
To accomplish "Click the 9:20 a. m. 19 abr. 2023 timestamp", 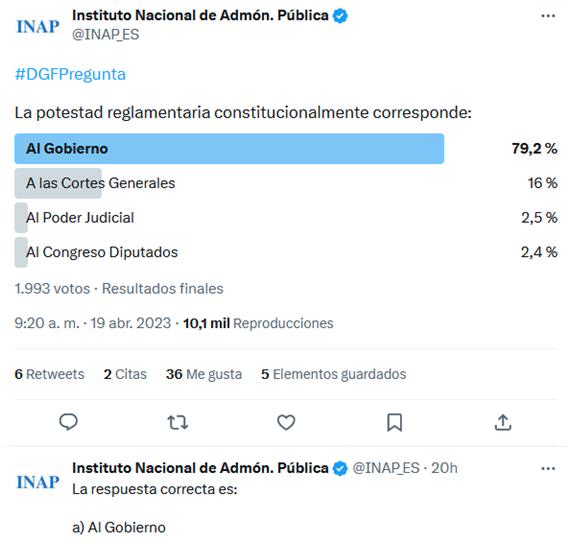I will click(x=92, y=323).
